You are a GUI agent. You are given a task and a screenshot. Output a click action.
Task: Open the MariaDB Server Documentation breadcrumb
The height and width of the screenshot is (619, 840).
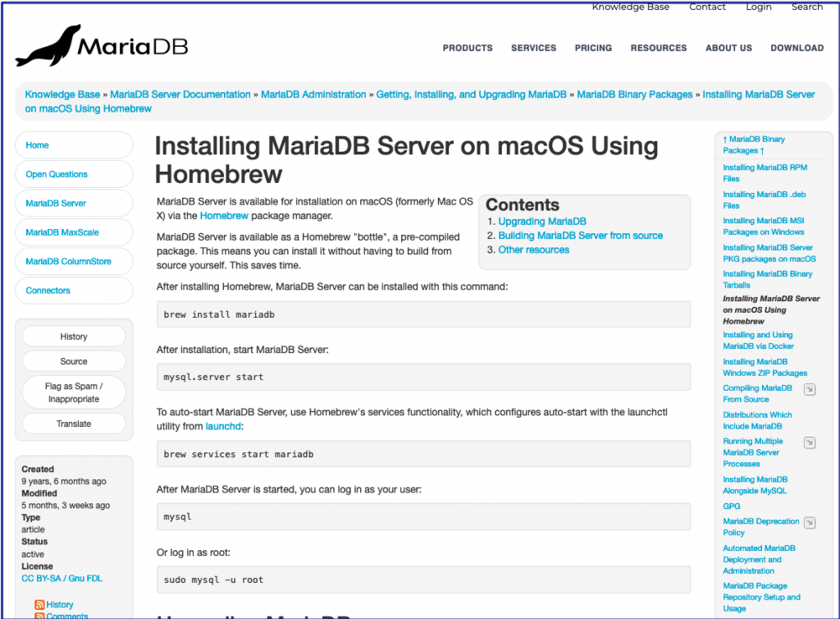(x=180, y=94)
